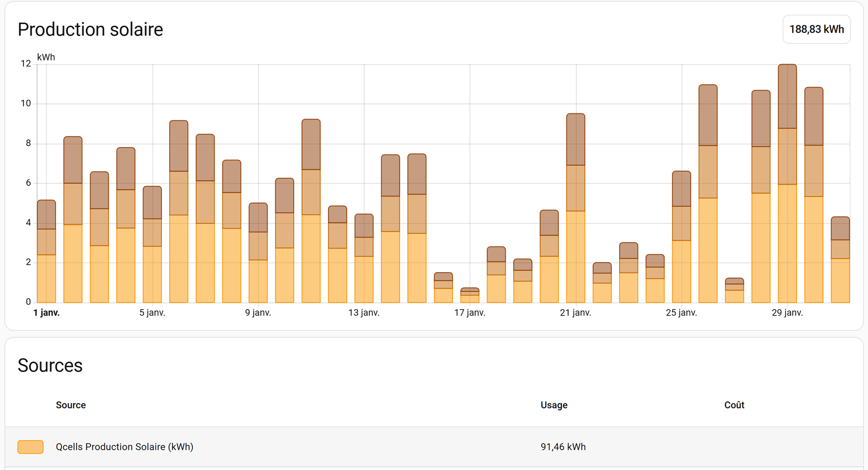Click the 5 janv. axis label
Screen dimensions: 868x470
pyautogui.click(x=152, y=313)
